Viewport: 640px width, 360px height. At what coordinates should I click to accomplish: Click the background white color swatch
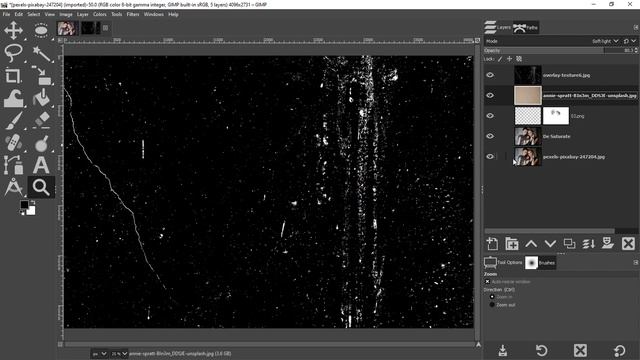click(x=31, y=211)
